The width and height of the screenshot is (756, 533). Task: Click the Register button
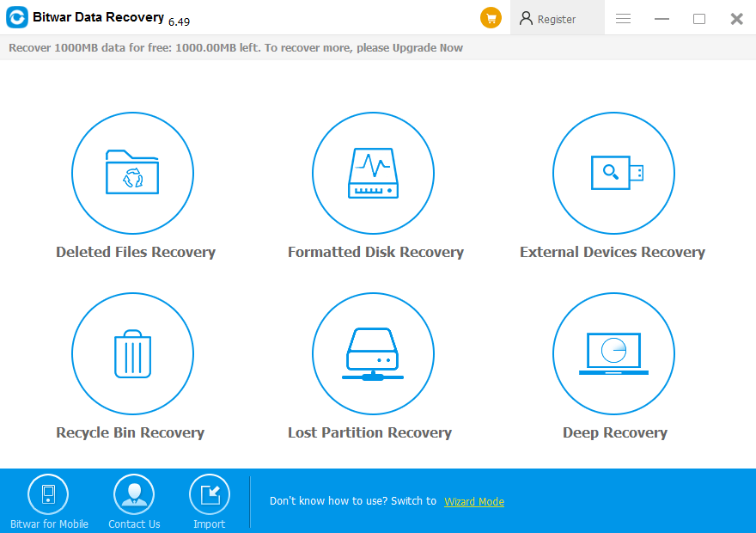(558, 18)
